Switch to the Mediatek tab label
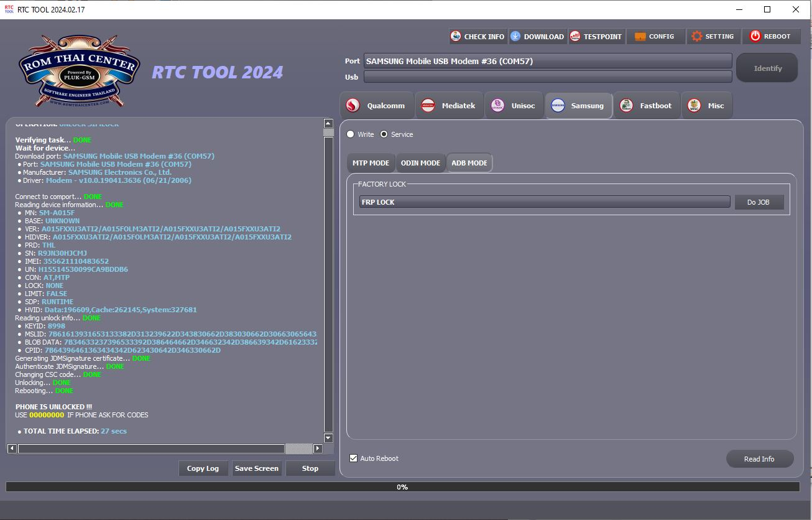 click(458, 106)
